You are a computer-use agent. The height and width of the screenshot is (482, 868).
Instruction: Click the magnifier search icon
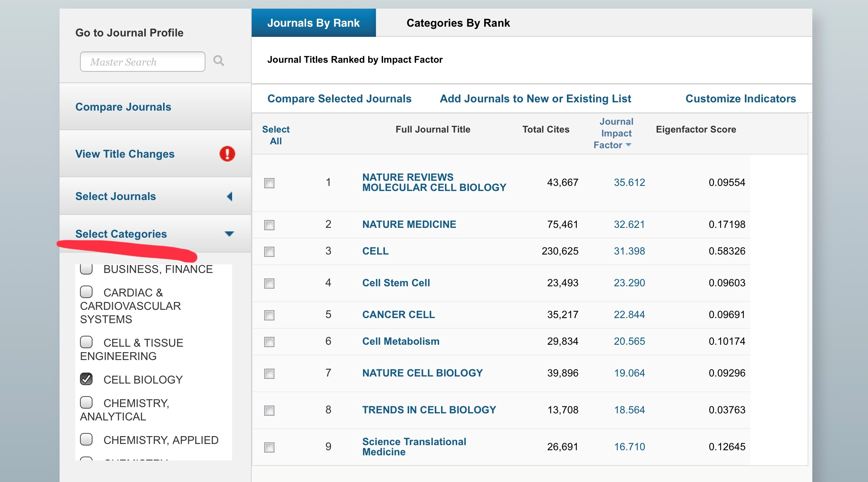(x=218, y=61)
